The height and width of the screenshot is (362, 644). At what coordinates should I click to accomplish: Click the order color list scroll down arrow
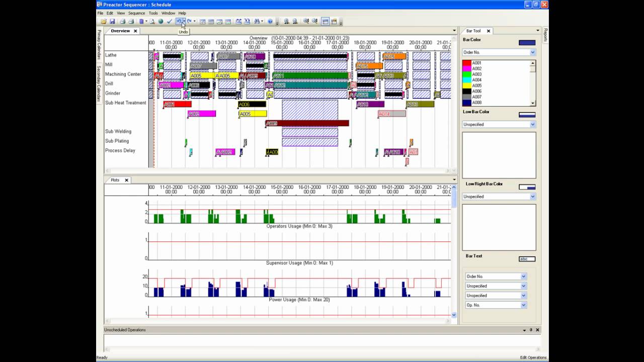tap(533, 103)
